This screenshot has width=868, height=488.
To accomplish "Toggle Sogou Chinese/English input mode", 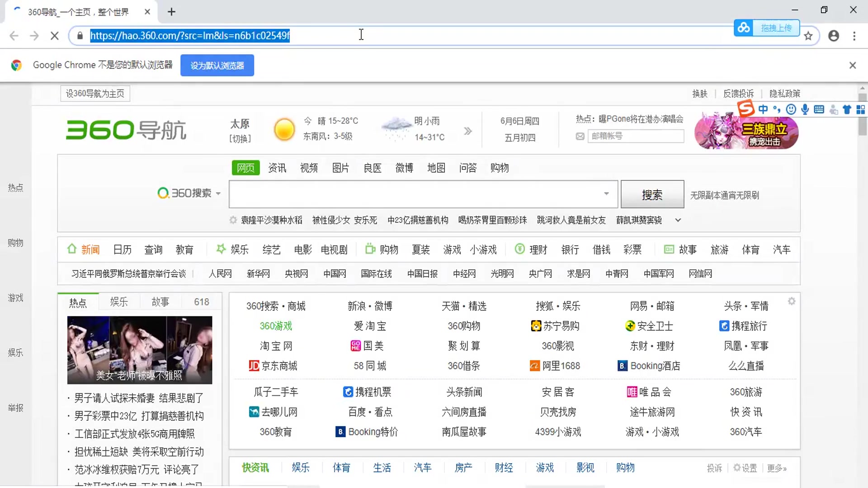I will pos(763,109).
